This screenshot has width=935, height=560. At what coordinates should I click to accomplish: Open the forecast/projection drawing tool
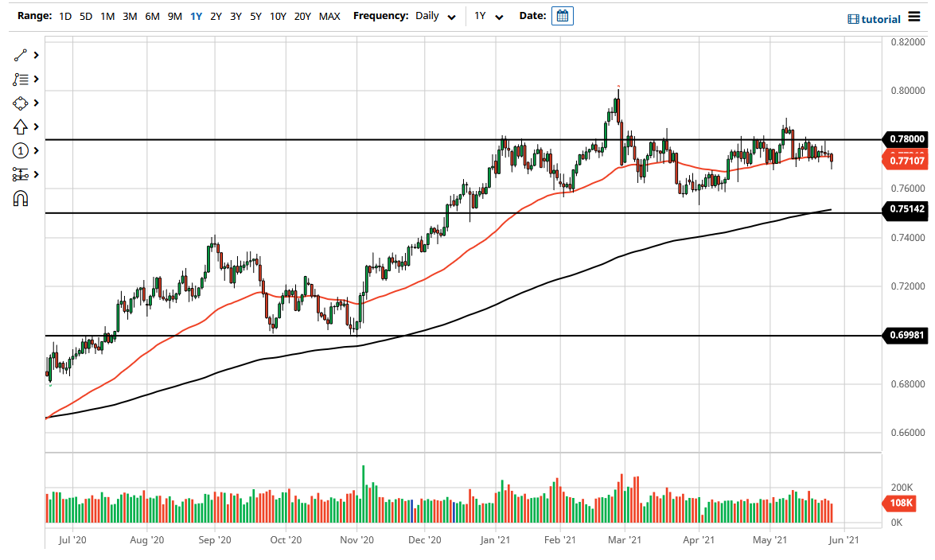coord(21,174)
